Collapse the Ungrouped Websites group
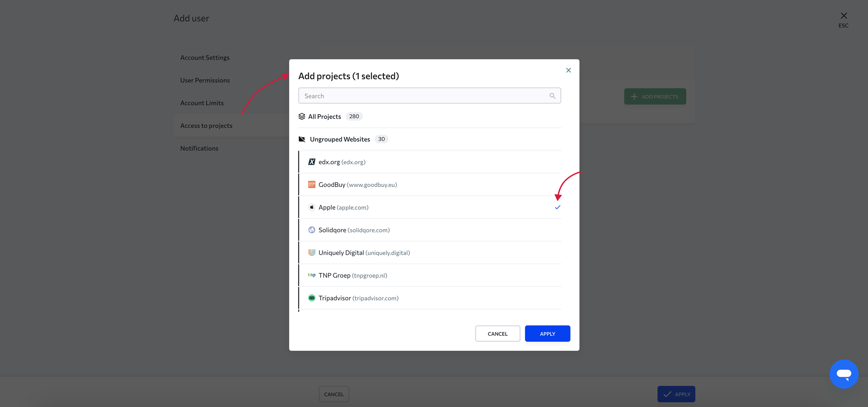Image resolution: width=868 pixels, height=407 pixels. (x=429, y=139)
